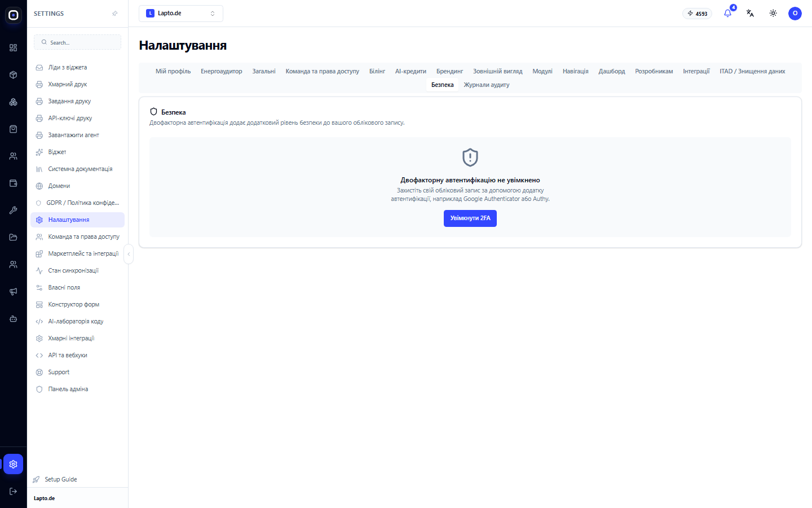This screenshot has width=812, height=508.
Task: Select the Зовнішній вигляд tab
Action: click(x=497, y=71)
